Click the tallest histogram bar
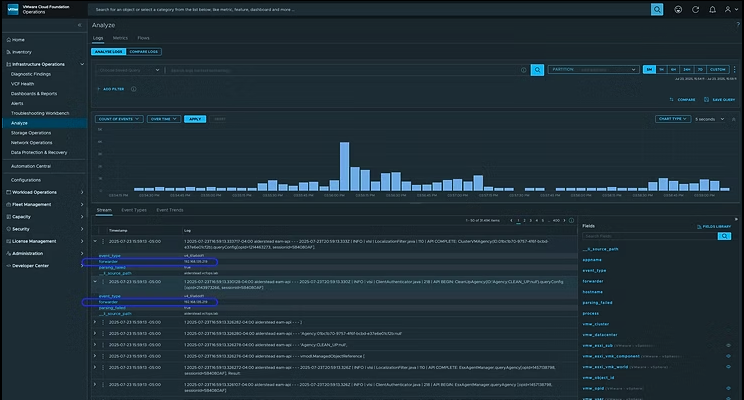The height and width of the screenshot is (400, 744). click(343, 165)
